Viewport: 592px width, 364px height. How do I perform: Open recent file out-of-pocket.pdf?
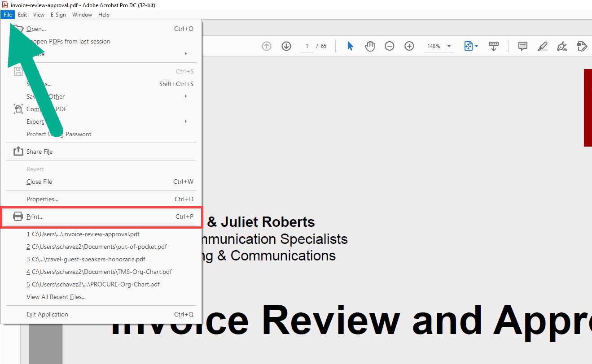(101, 247)
